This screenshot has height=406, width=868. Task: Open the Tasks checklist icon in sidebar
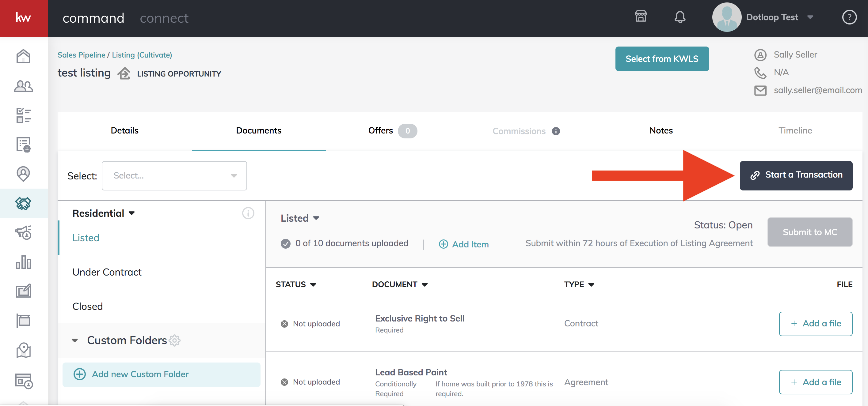pos(23,115)
